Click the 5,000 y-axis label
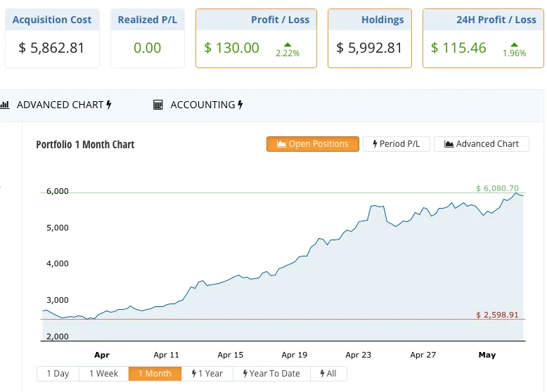The width and height of the screenshot is (547, 392). click(58, 228)
